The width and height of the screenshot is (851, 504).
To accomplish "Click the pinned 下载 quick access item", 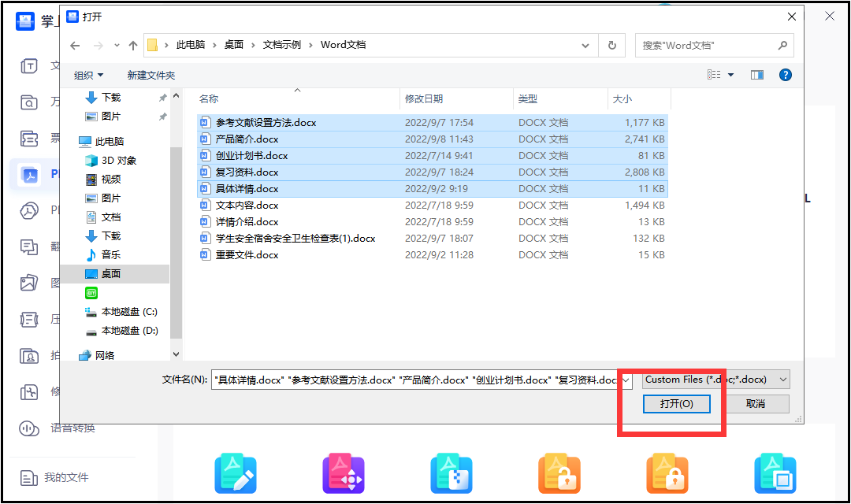I will pos(111,98).
